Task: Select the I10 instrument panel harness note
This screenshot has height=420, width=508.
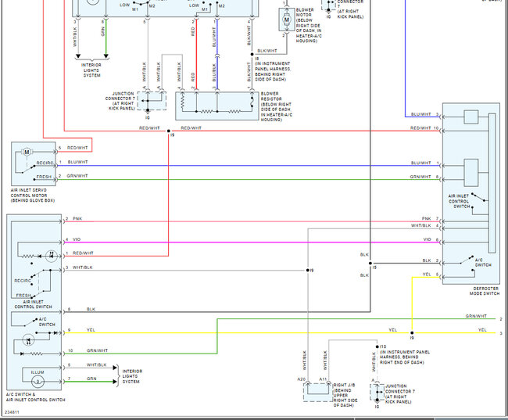Action: (404, 354)
